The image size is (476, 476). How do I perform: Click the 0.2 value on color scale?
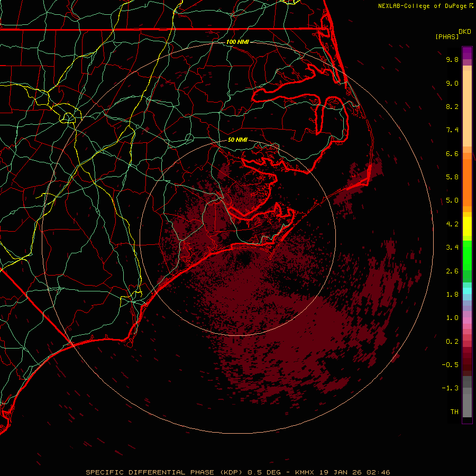452,342
